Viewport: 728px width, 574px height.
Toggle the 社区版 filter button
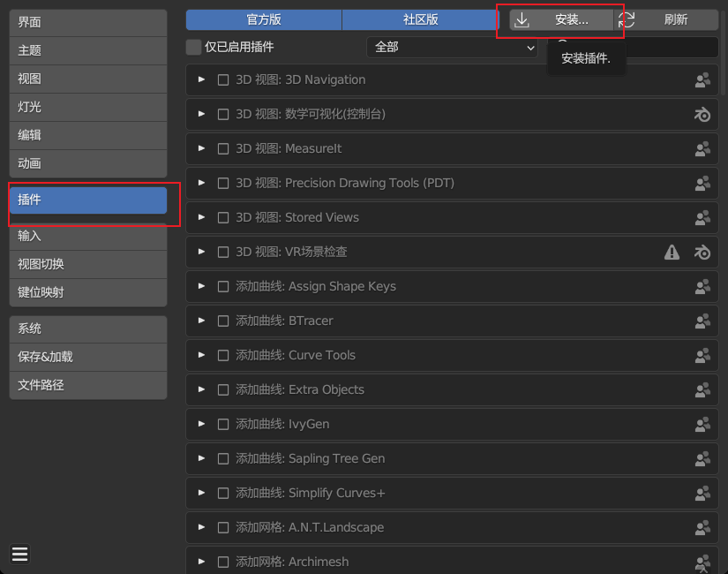click(x=420, y=20)
